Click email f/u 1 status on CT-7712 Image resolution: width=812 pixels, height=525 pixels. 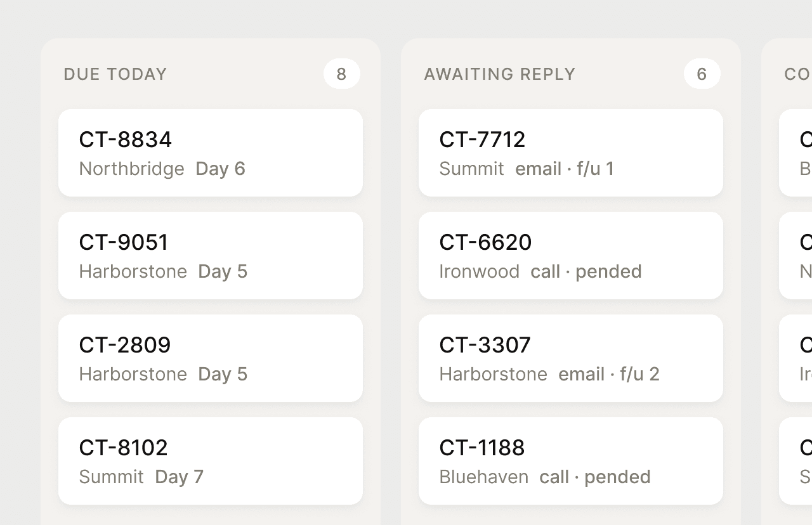(x=565, y=169)
